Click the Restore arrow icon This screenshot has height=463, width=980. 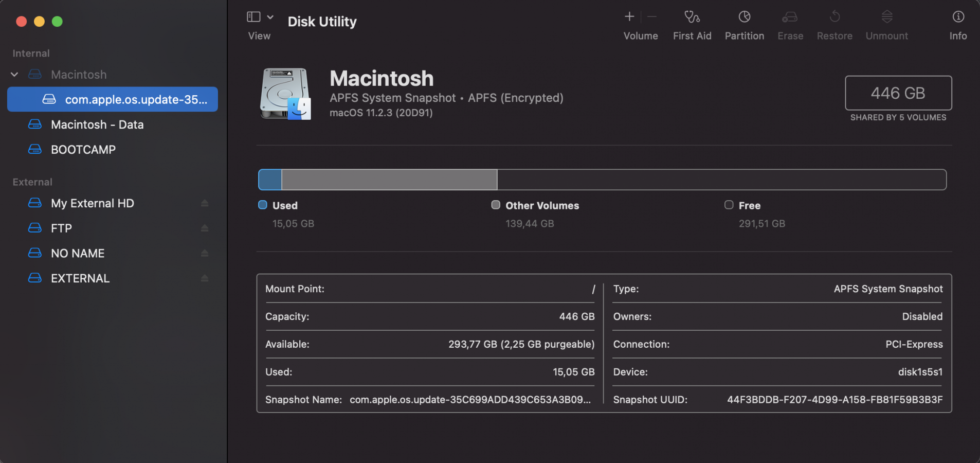[x=834, y=17]
